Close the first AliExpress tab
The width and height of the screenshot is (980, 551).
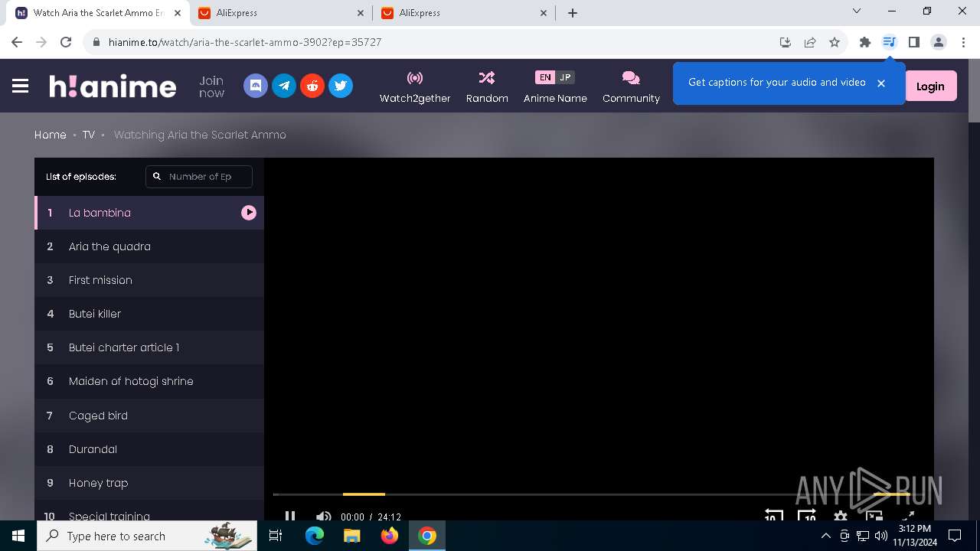(x=361, y=13)
